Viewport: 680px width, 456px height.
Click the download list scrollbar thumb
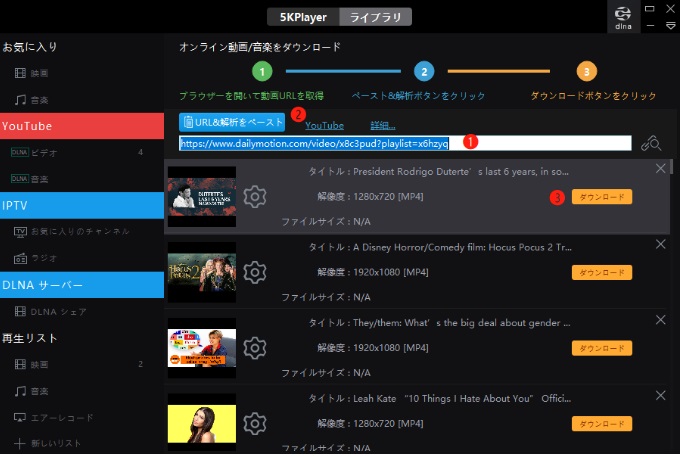pos(672,167)
